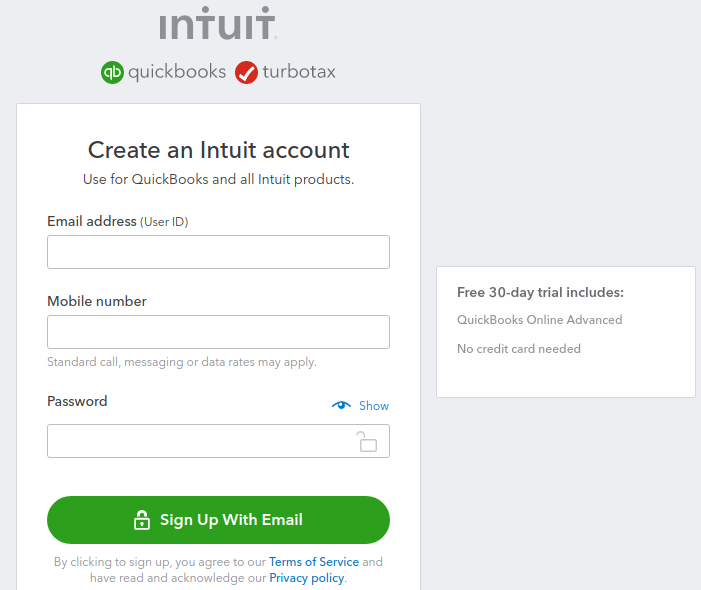This screenshot has width=701, height=590.
Task: Click the eye icon beside Show
Action: (x=341, y=405)
